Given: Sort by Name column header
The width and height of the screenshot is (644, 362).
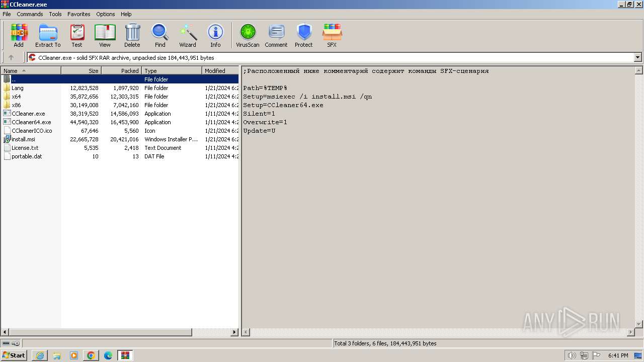Looking at the screenshot, I should (x=31, y=71).
